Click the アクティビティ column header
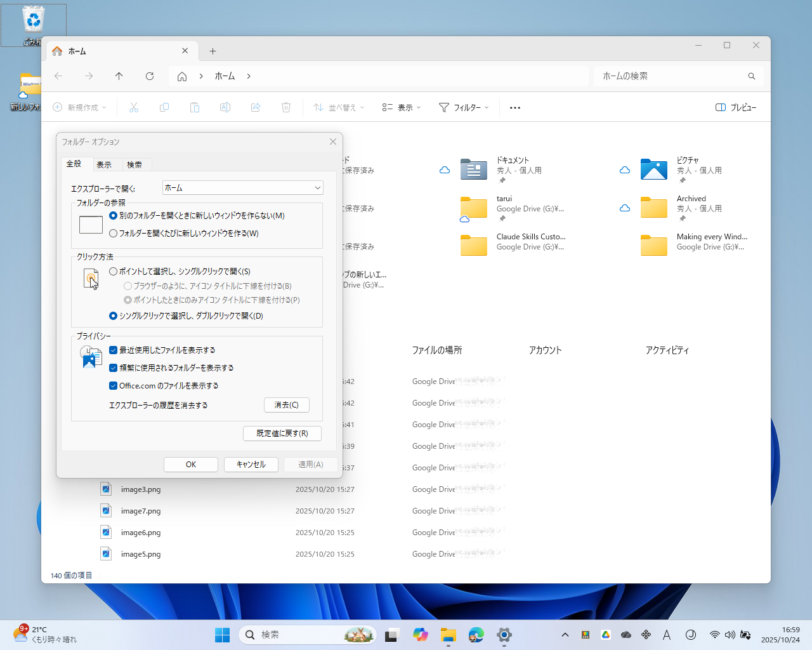The image size is (812, 650). pyautogui.click(x=667, y=350)
